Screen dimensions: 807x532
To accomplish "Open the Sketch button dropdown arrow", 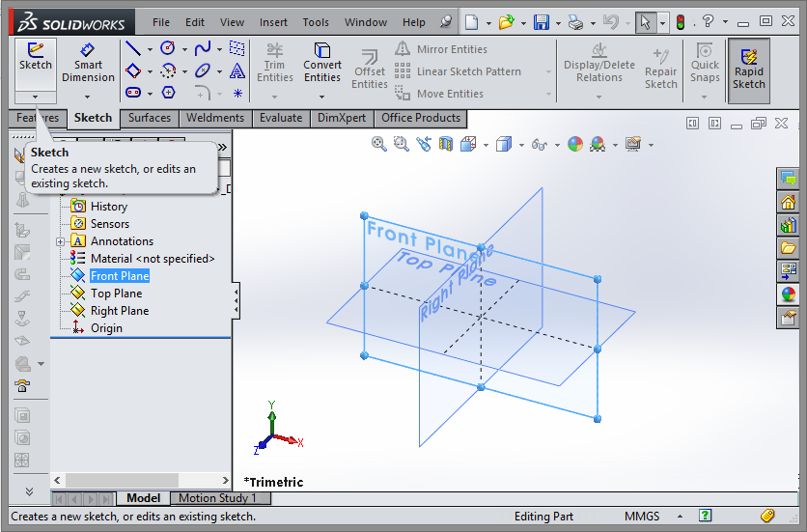I will (x=36, y=97).
